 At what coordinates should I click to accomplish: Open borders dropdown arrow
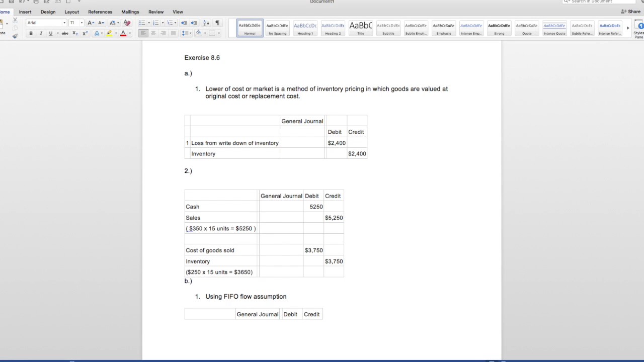[218, 33]
